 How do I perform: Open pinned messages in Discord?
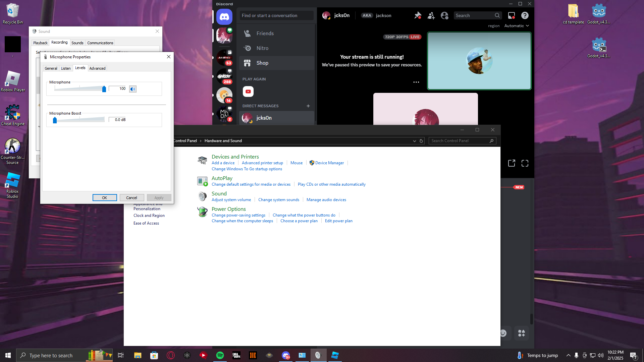click(x=418, y=15)
